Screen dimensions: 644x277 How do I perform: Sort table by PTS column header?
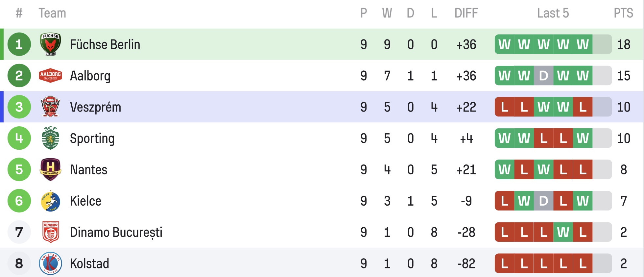click(623, 13)
